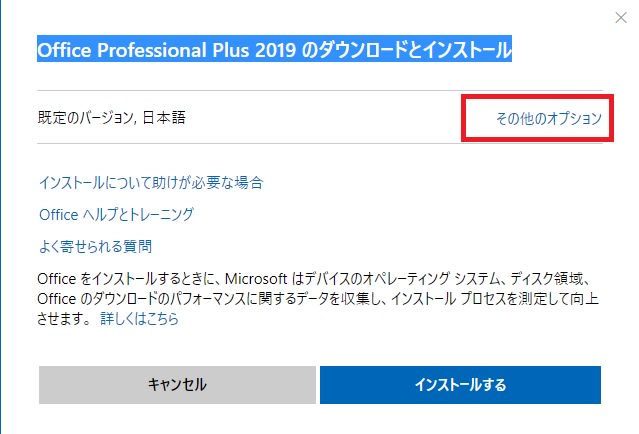Click "2019" in the title heading
The height and width of the screenshot is (434, 639).
click(275, 50)
